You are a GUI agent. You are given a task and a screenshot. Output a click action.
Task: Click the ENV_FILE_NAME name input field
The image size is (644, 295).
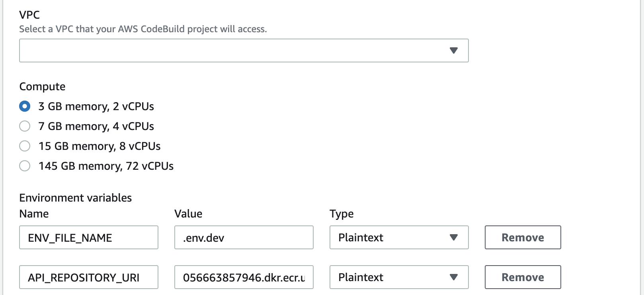pos(88,237)
